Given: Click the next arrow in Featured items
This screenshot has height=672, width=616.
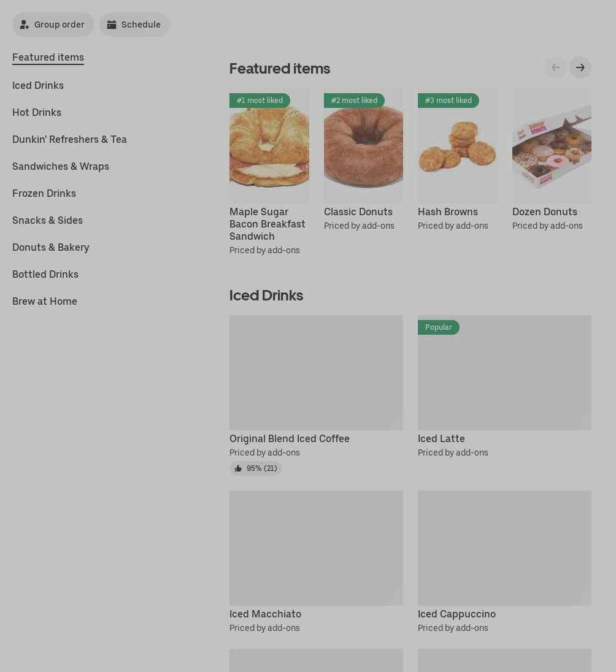Looking at the screenshot, I should (x=580, y=67).
